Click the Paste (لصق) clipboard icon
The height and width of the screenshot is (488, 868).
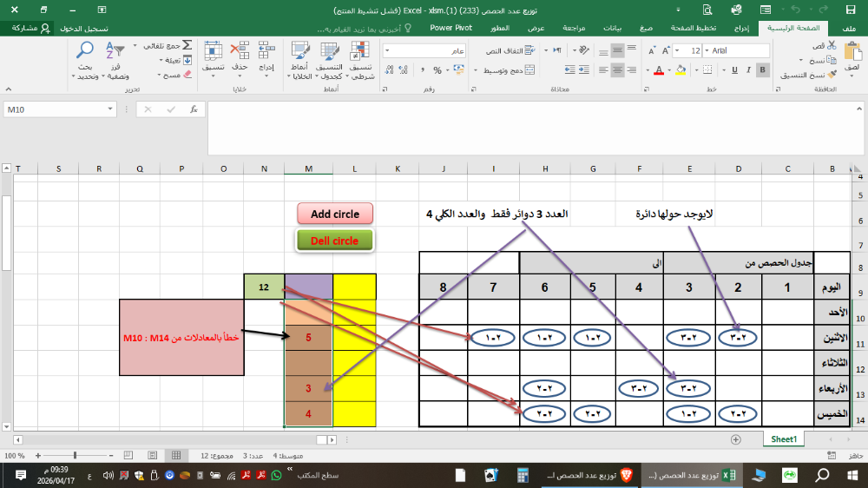pyautogui.click(x=852, y=52)
